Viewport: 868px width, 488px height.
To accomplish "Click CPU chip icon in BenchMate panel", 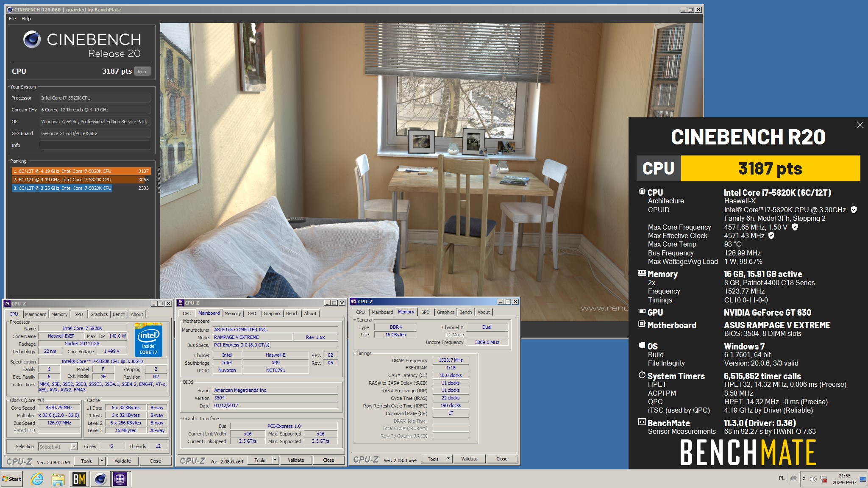I will (642, 191).
